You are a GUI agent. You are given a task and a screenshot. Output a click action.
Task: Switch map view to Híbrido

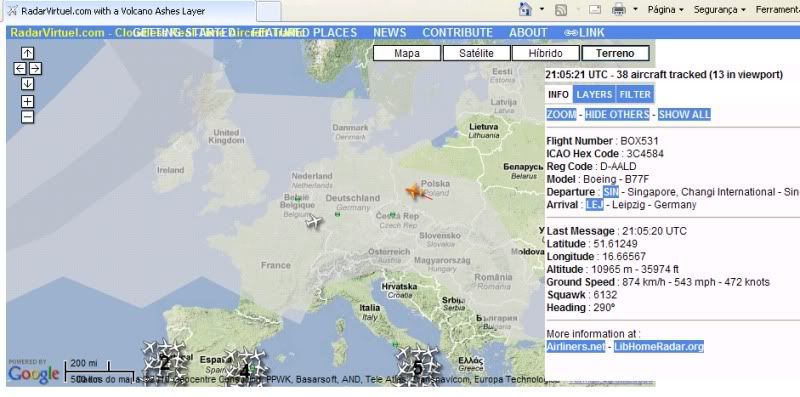tap(545, 53)
